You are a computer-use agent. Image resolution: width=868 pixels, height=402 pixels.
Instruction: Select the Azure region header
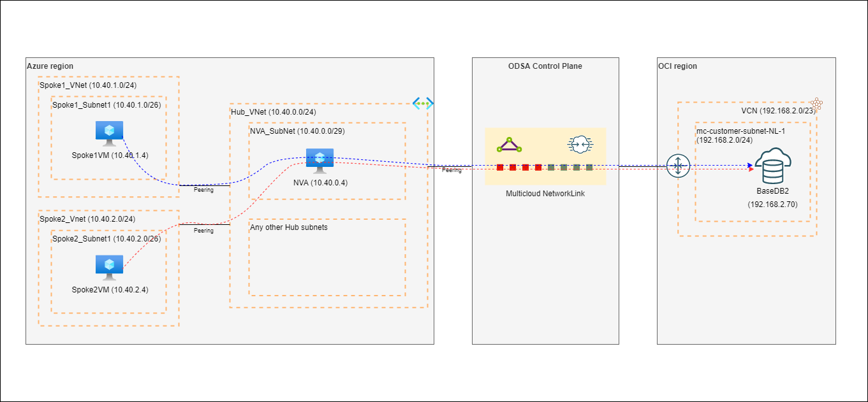point(50,66)
